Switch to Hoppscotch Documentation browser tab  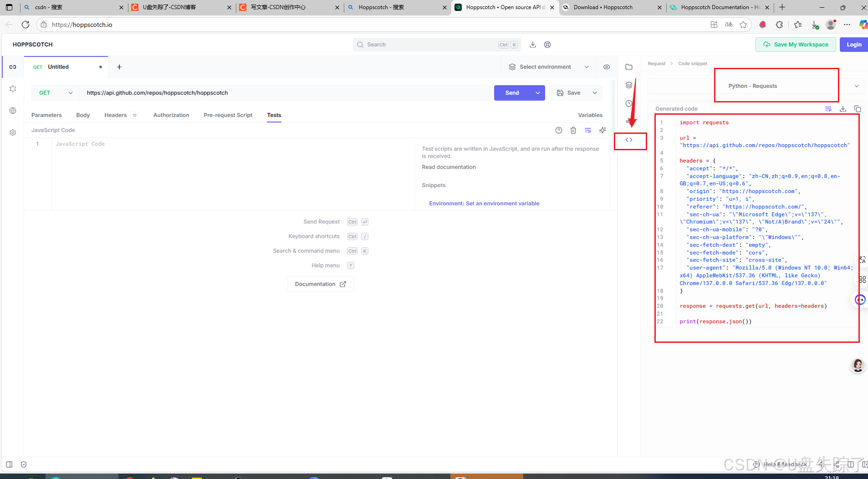[720, 7]
